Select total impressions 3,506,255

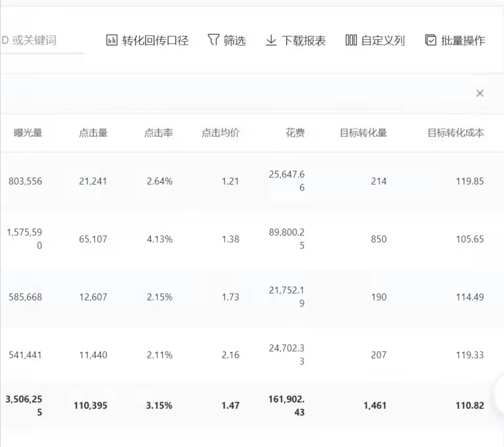pos(24,406)
